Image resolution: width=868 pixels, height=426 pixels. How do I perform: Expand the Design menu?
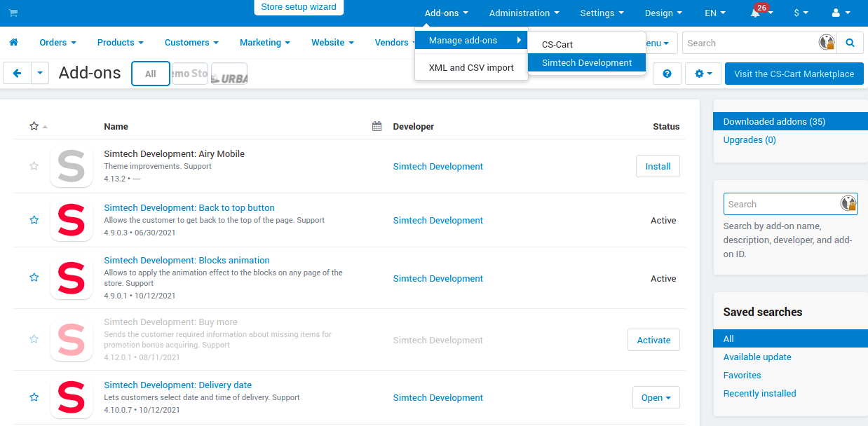pos(663,13)
